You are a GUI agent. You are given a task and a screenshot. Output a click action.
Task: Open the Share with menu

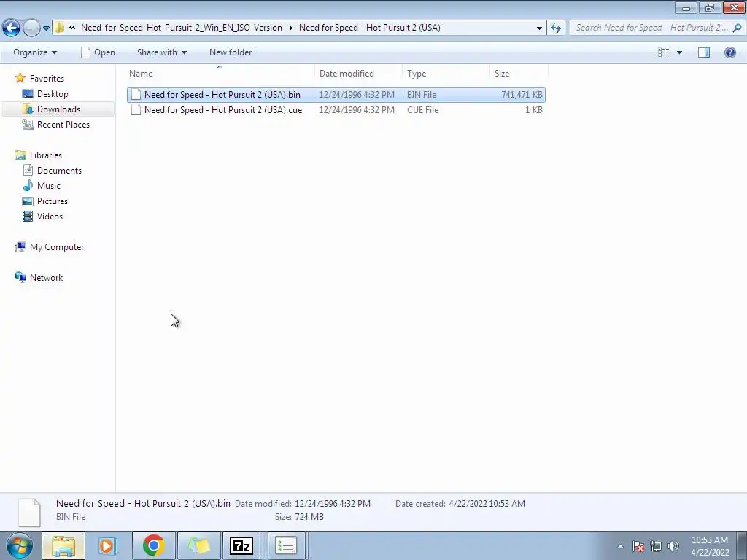coord(161,52)
